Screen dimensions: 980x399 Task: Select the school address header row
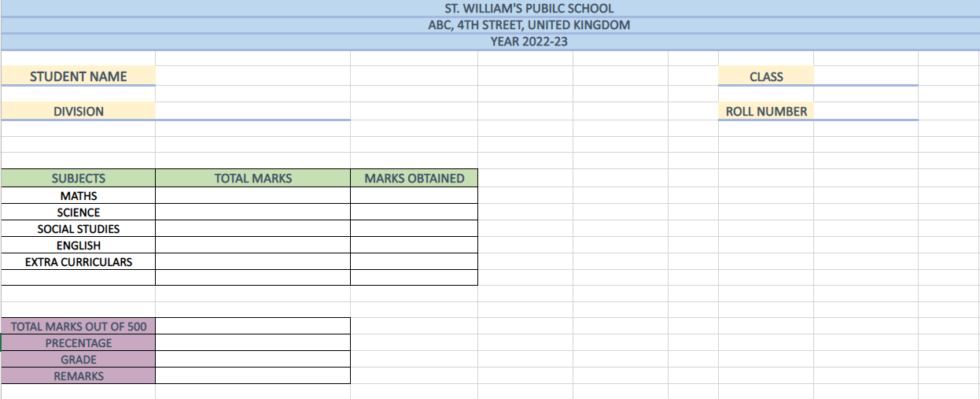[x=529, y=25]
